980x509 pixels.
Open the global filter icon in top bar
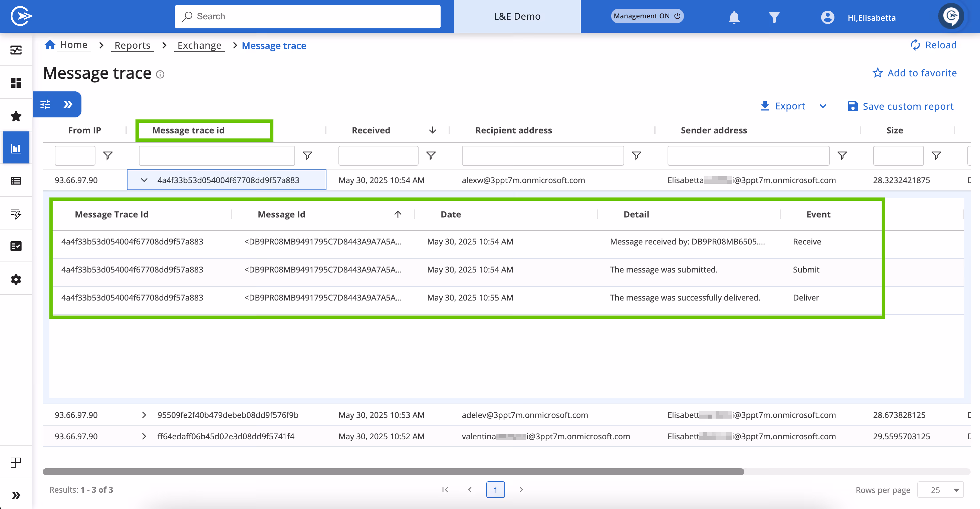tap(773, 17)
